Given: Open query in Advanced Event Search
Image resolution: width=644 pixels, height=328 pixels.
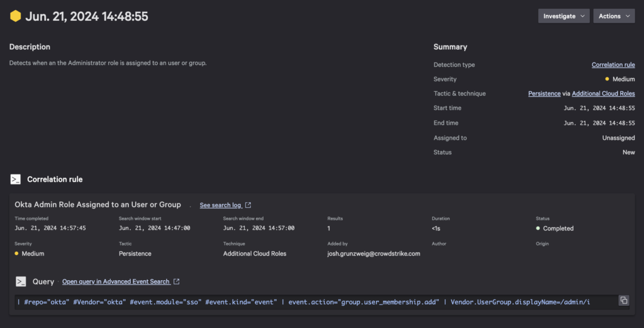Looking at the screenshot, I should tap(116, 281).
